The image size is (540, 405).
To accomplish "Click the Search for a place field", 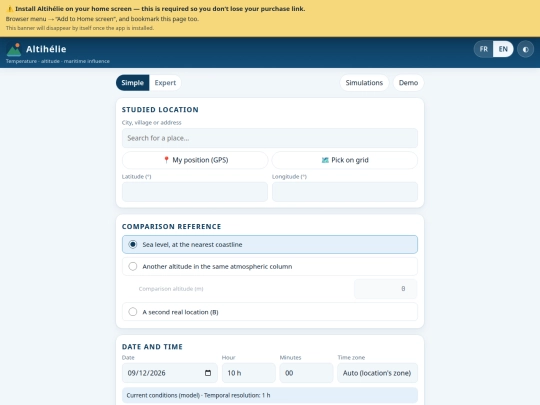I will coord(270,138).
